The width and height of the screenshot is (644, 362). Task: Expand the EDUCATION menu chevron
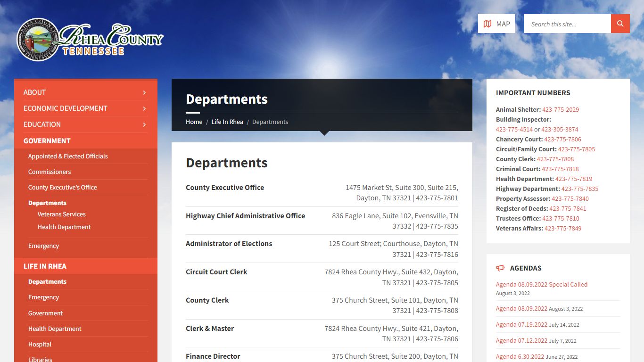tap(144, 125)
